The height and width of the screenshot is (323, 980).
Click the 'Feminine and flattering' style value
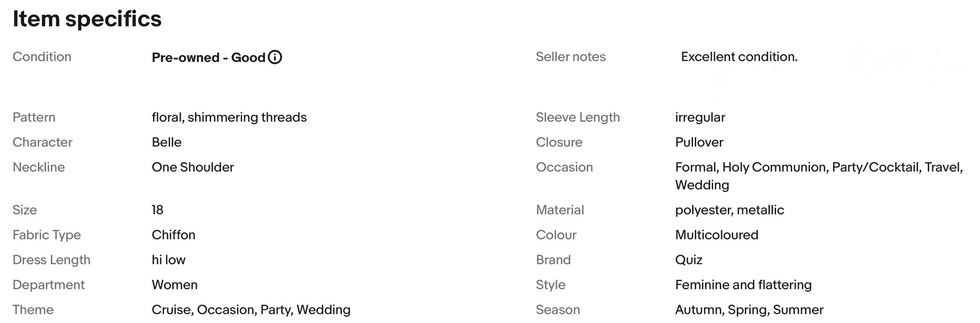pyautogui.click(x=743, y=285)
